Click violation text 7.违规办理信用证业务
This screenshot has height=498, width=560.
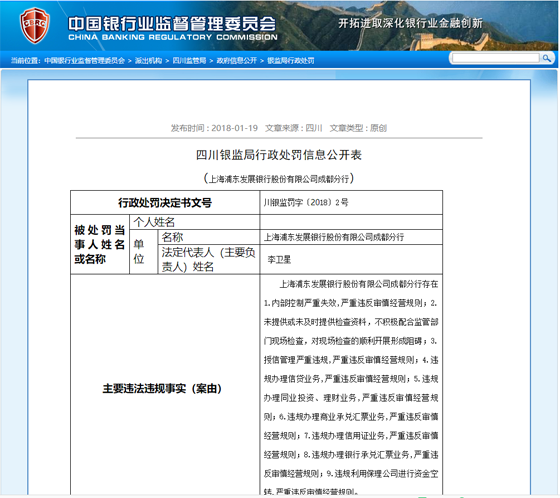tap(345, 436)
